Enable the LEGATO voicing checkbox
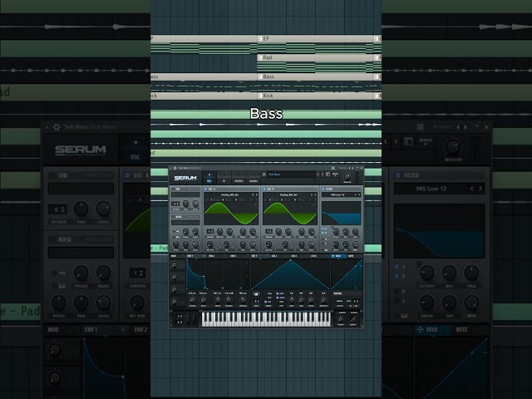This screenshot has width=532, height=399. pyautogui.click(x=335, y=306)
